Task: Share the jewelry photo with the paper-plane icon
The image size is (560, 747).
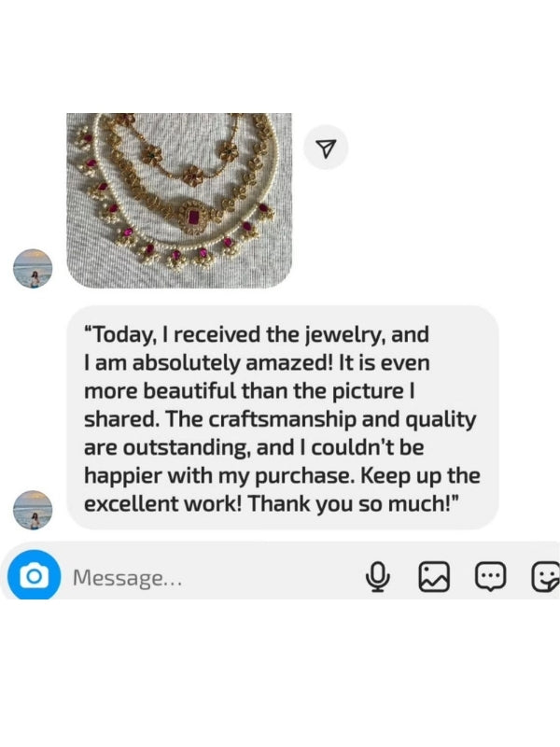Action: (326, 148)
